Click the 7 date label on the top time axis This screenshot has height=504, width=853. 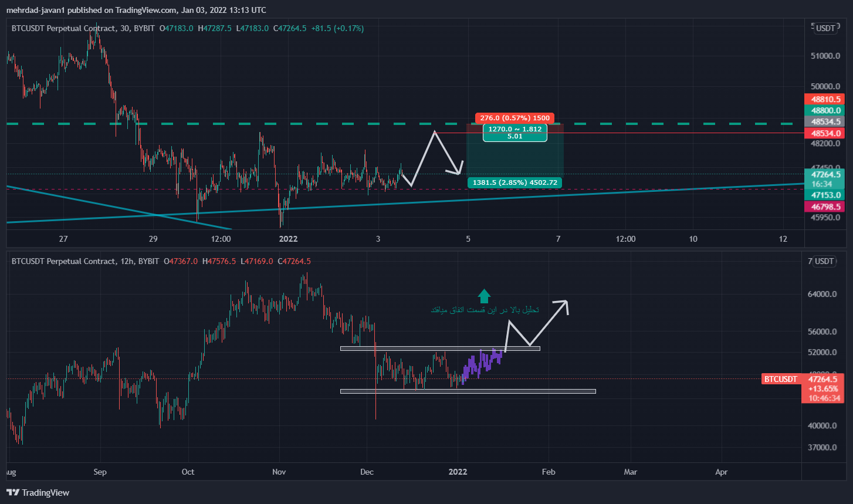pos(558,239)
